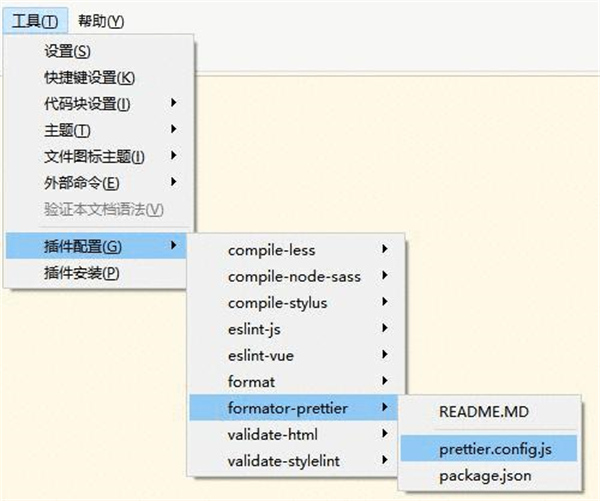Open the 帮助(Y) menu
Image resolution: width=600 pixels, height=501 pixels.
(x=101, y=21)
